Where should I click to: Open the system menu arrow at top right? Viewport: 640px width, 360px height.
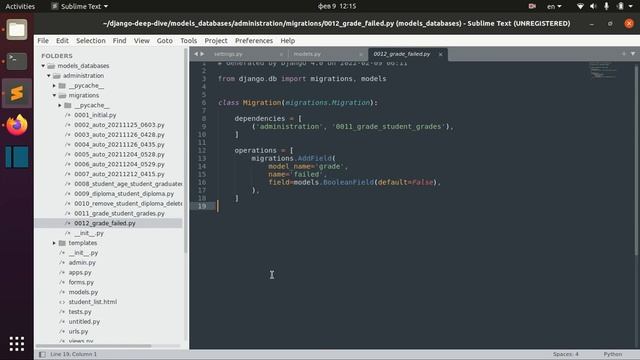(x=631, y=6)
